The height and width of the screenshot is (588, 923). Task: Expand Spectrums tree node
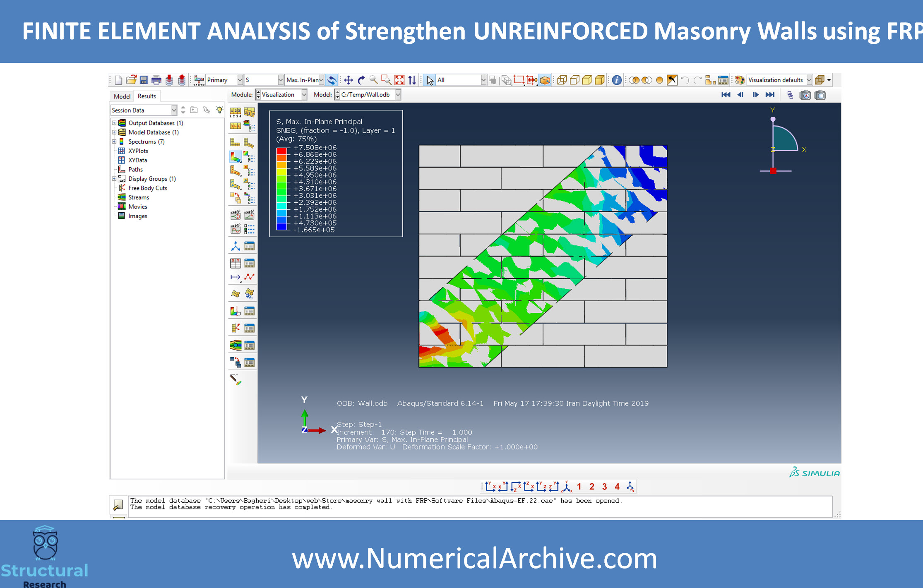click(114, 142)
